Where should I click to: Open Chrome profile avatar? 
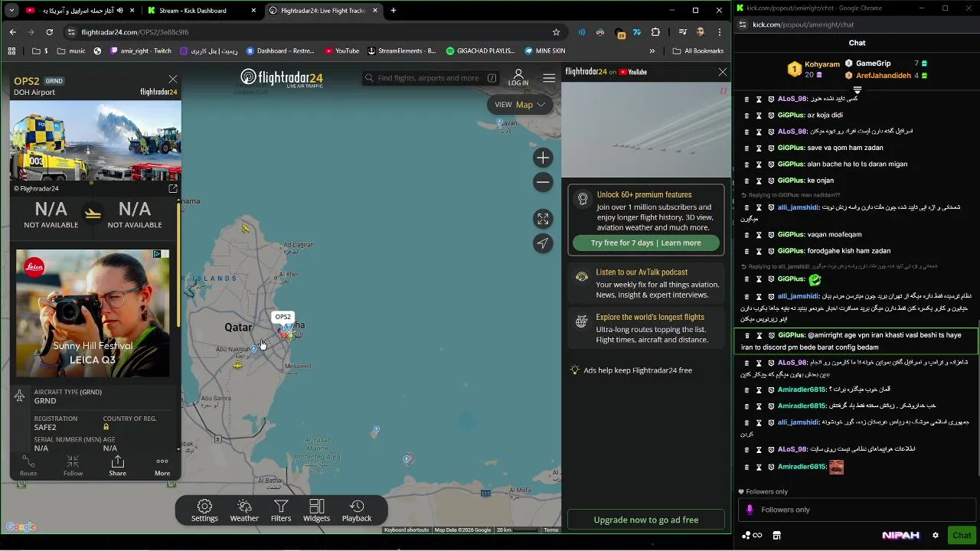point(701,32)
